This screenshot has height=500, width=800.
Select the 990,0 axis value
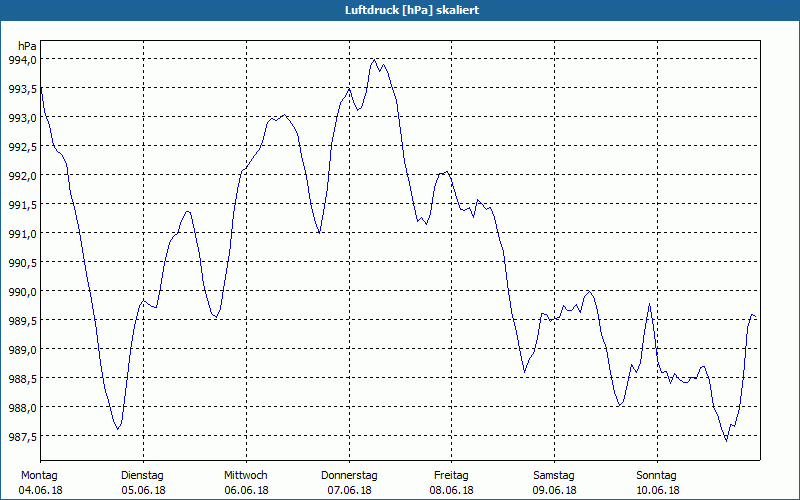point(22,292)
